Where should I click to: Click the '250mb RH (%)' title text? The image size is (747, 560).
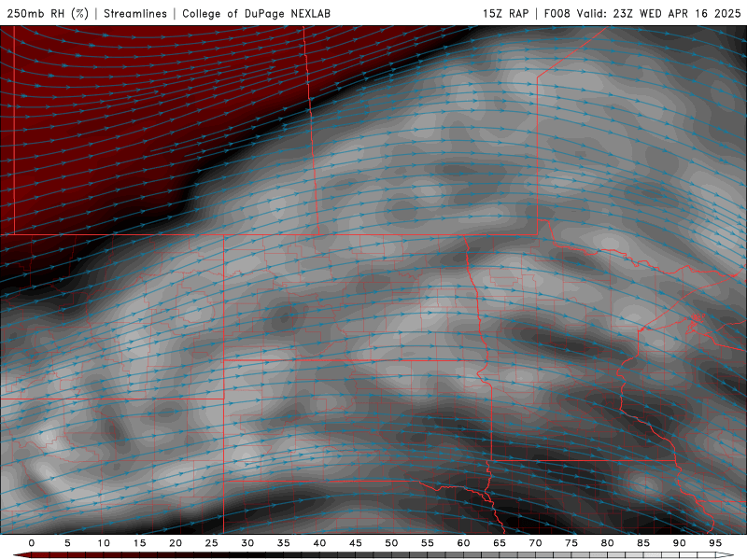pos(48,13)
